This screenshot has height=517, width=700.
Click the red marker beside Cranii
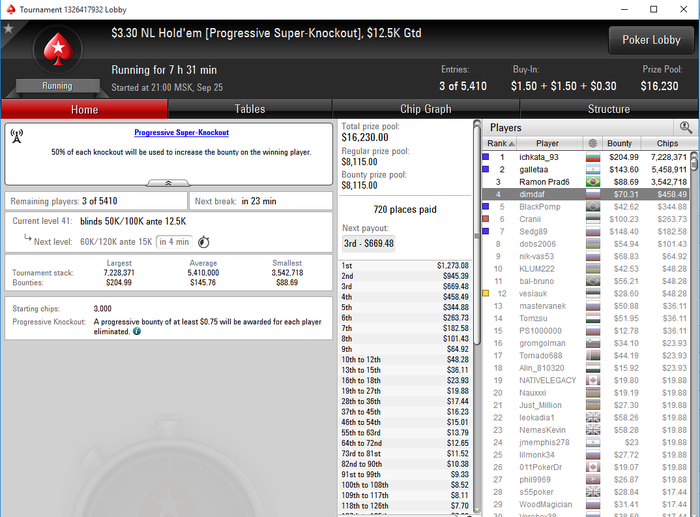pos(486,219)
